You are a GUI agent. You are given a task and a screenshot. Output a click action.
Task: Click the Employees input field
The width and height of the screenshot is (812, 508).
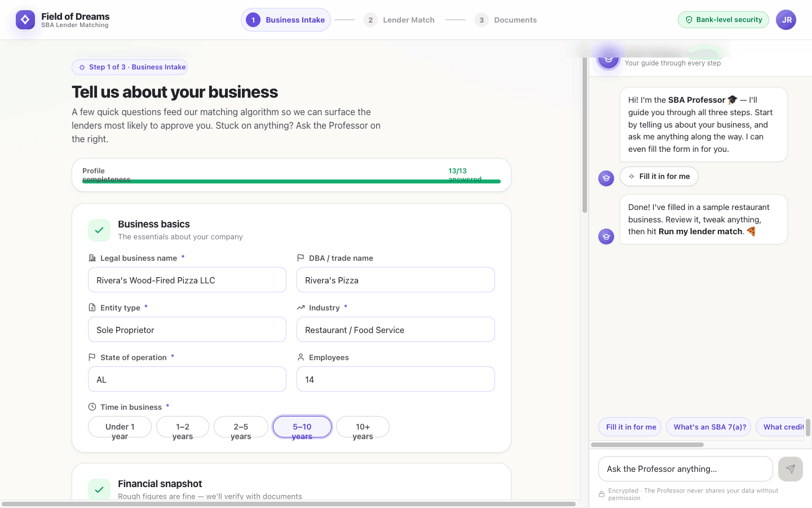[x=396, y=379]
